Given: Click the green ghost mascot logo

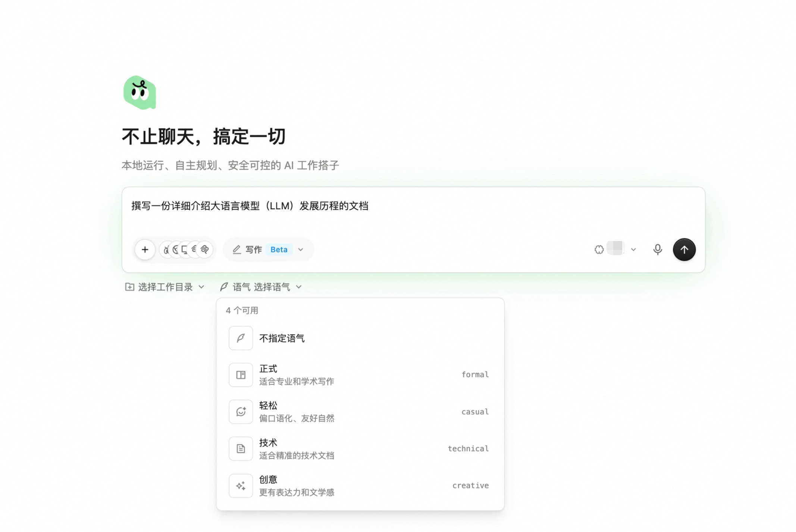Looking at the screenshot, I should [140, 93].
